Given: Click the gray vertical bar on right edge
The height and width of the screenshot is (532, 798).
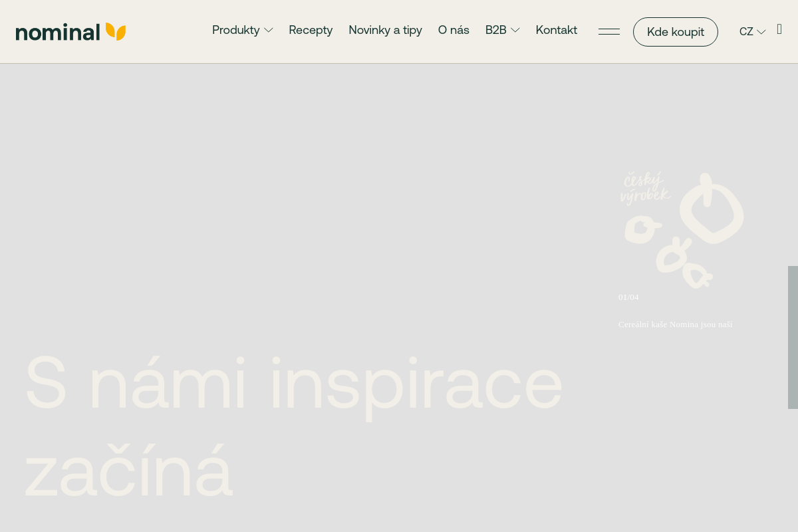Looking at the screenshot, I should (x=793, y=337).
